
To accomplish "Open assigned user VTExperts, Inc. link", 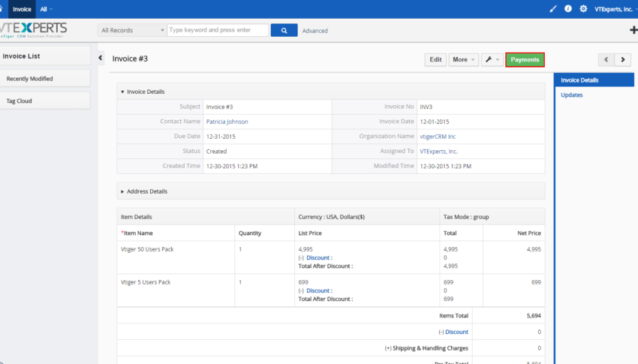I will point(438,152).
